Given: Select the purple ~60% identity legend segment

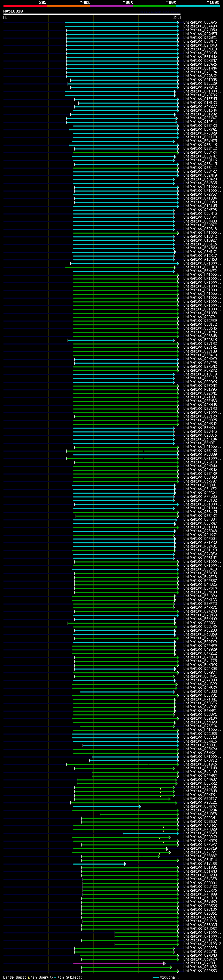Looking at the screenshot, I should coord(112,6).
